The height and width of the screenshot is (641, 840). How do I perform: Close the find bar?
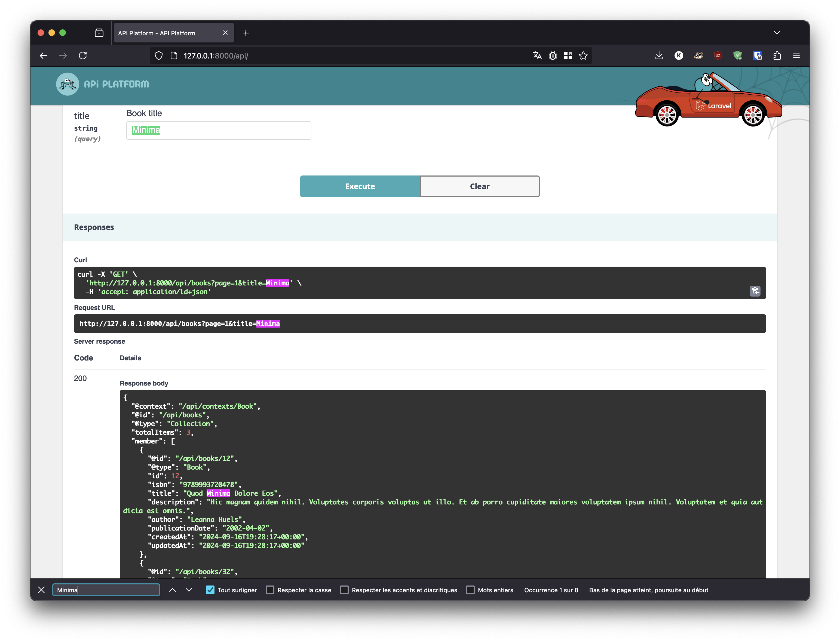(x=42, y=590)
